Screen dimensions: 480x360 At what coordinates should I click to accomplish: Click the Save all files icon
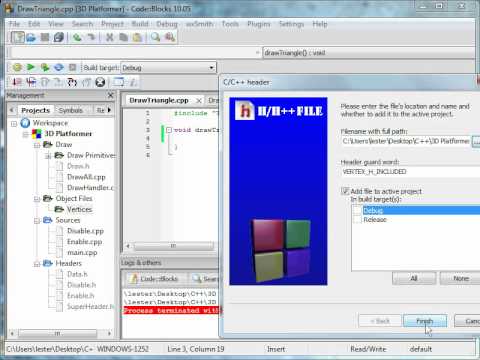click(x=59, y=37)
